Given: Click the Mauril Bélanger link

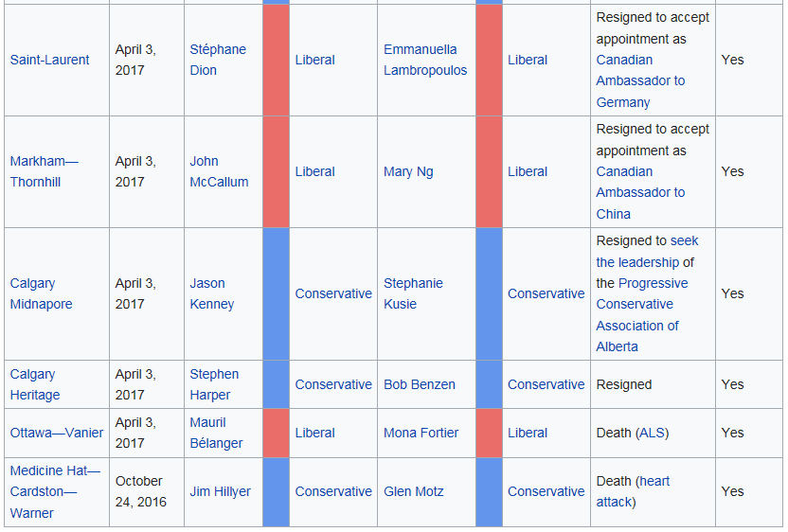Looking at the screenshot, I should tap(216, 433).
